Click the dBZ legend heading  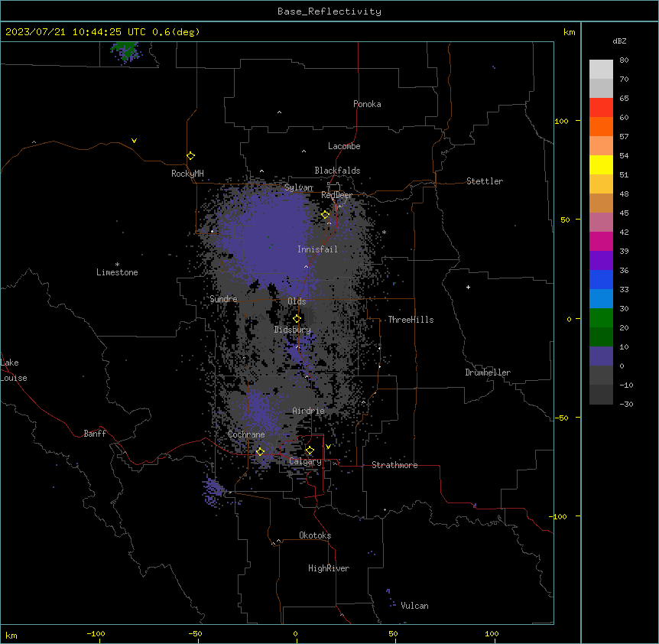(x=619, y=41)
